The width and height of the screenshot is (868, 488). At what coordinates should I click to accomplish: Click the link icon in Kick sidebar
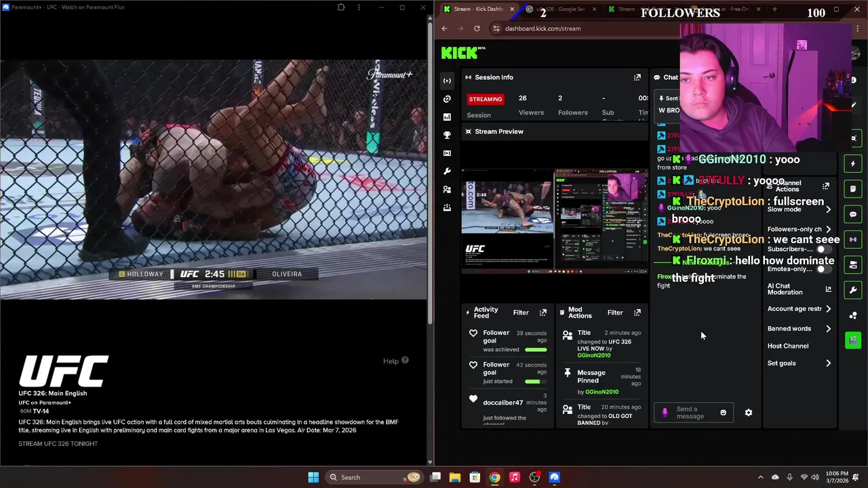(x=447, y=99)
